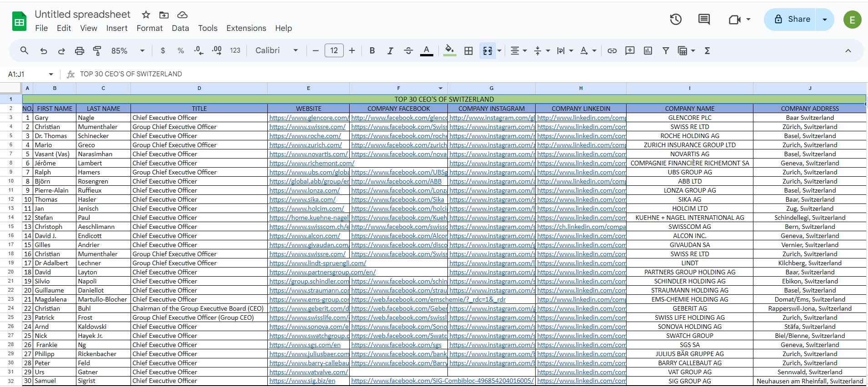Print the spreadsheet
The image size is (868, 387).
(80, 51)
